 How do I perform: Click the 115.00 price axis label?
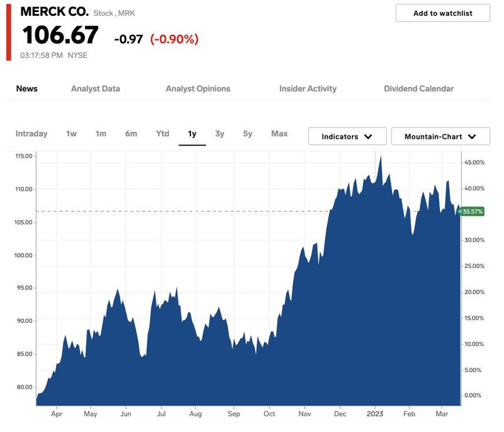pos(24,156)
